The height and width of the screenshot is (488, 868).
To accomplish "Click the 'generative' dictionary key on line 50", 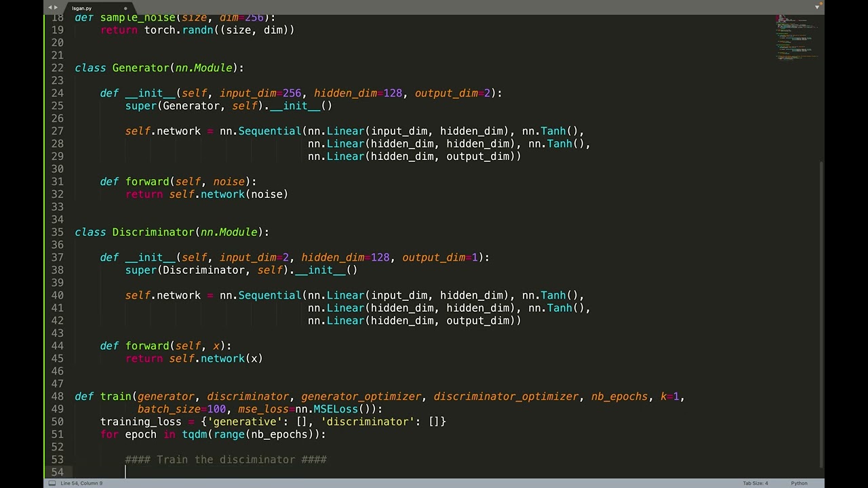I will pos(245,422).
